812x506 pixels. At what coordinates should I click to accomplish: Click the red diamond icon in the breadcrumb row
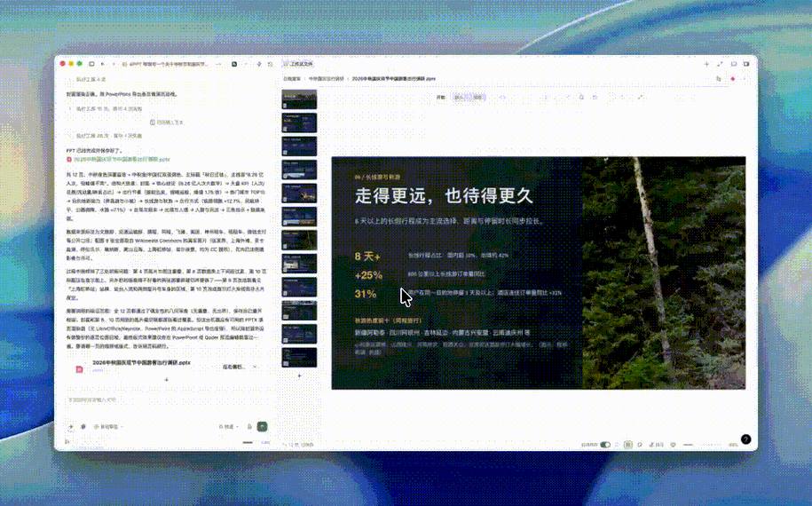click(732, 79)
